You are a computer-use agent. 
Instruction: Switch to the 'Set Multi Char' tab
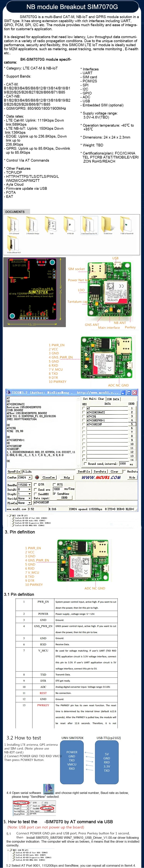94,399
